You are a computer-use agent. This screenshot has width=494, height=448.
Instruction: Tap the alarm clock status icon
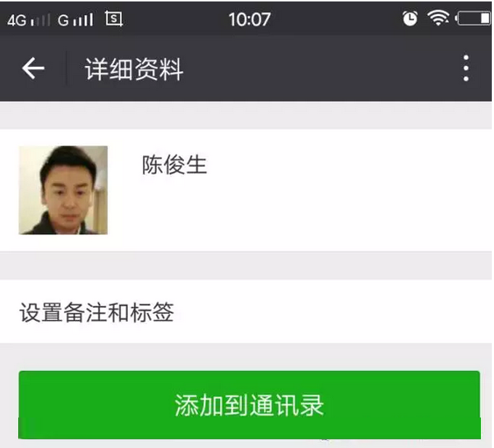410,19
